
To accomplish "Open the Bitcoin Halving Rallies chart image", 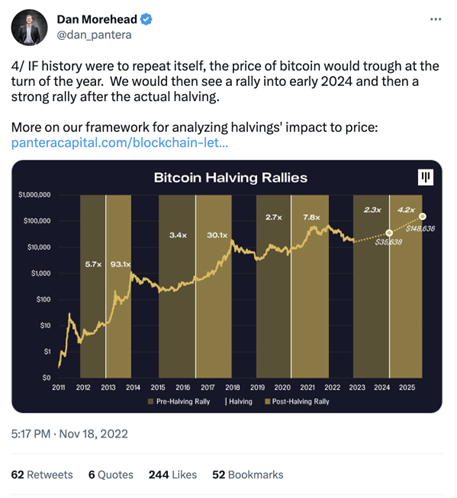I will pyautogui.click(x=227, y=286).
